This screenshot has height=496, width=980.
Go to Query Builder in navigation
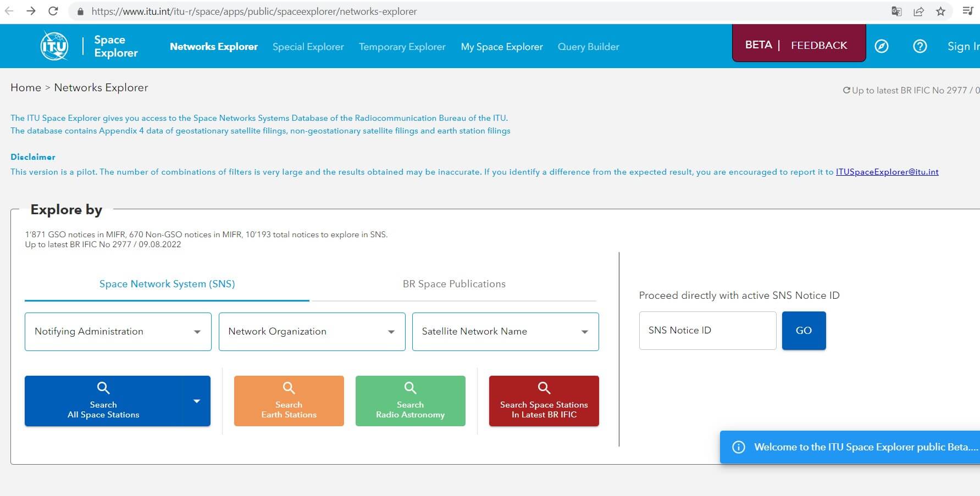click(x=588, y=47)
